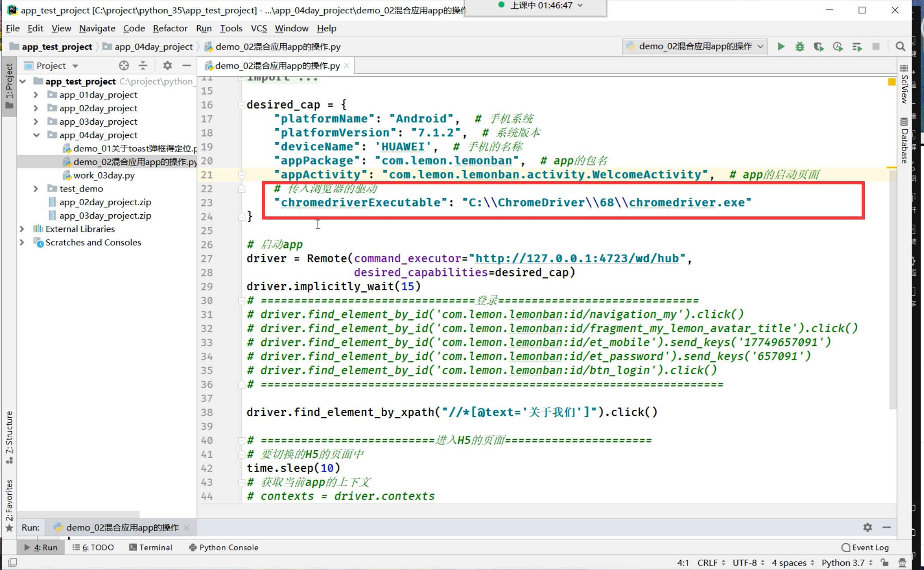The image size is (924, 570).
Task: Open the Refactor menu
Action: pos(170,28)
